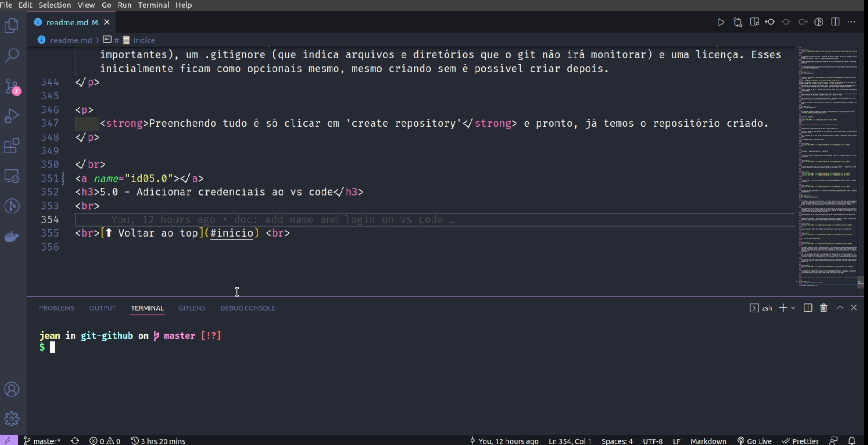The image size is (868, 445).
Task: Open the markdown preview to the side
Action: pos(754,22)
